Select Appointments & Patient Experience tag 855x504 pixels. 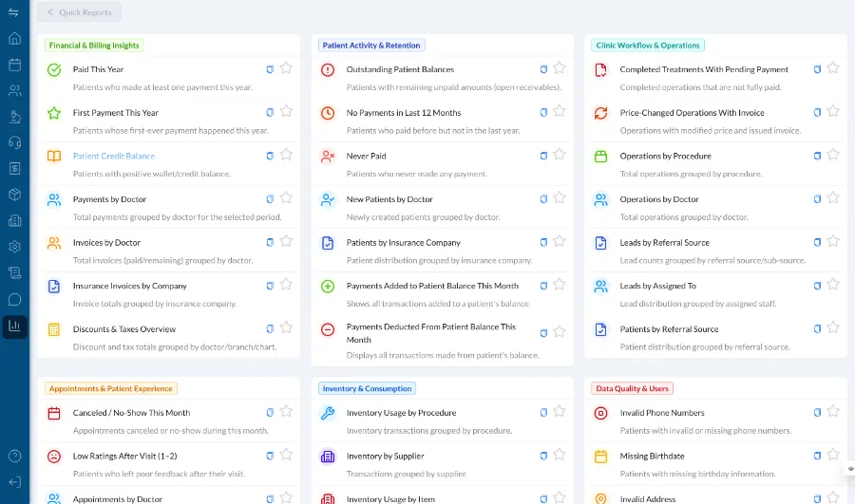111,388
